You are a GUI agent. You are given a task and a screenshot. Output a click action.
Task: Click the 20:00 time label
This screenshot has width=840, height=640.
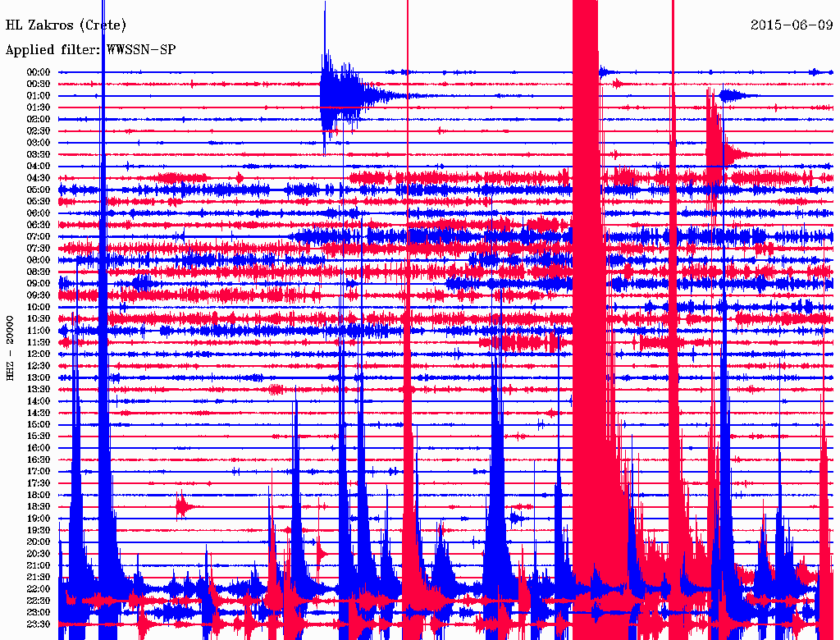pyautogui.click(x=39, y=542)
